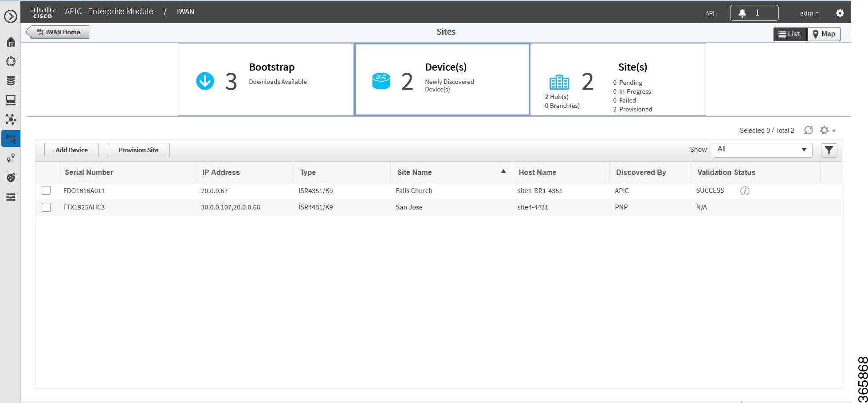868x403 pixels.
Task: Sort by Host Name column
Action: click(x=537, y=172)
